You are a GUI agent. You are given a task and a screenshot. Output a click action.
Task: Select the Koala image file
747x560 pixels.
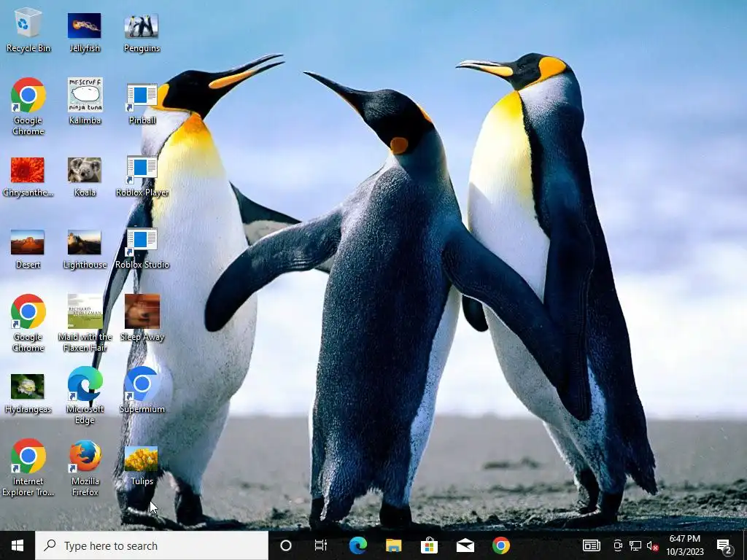pos(85,176)
